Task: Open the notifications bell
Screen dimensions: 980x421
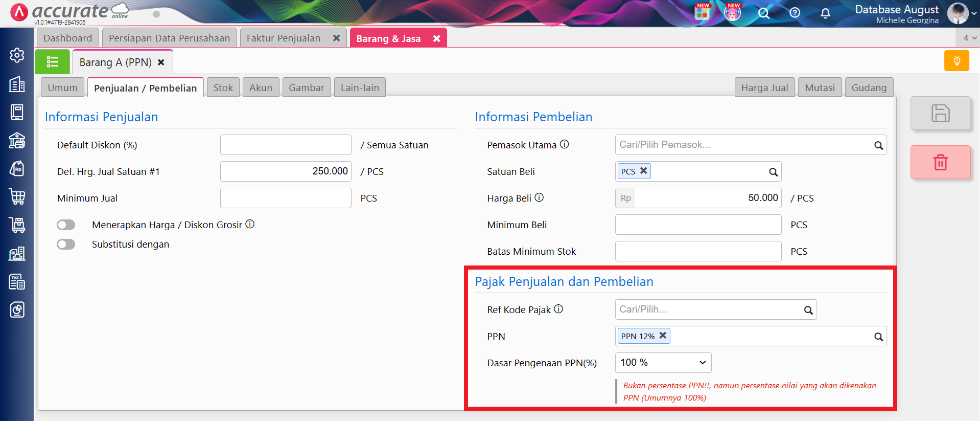Action: tap(825, 13)
